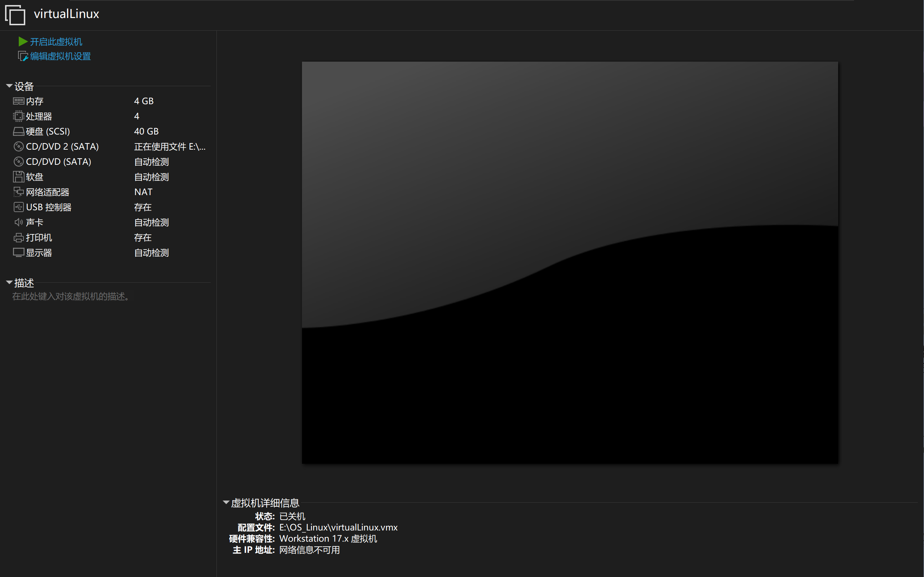Click the network adapter value NAT

143,192
